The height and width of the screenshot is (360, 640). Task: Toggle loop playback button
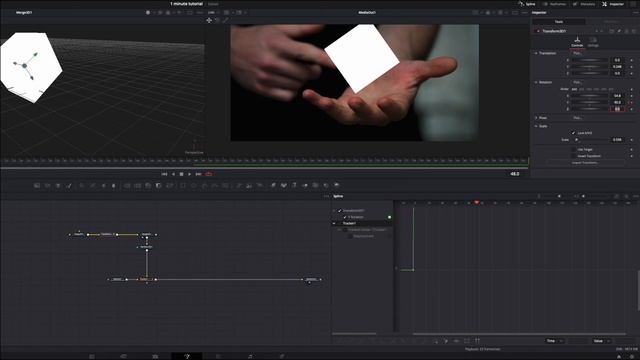209,174
